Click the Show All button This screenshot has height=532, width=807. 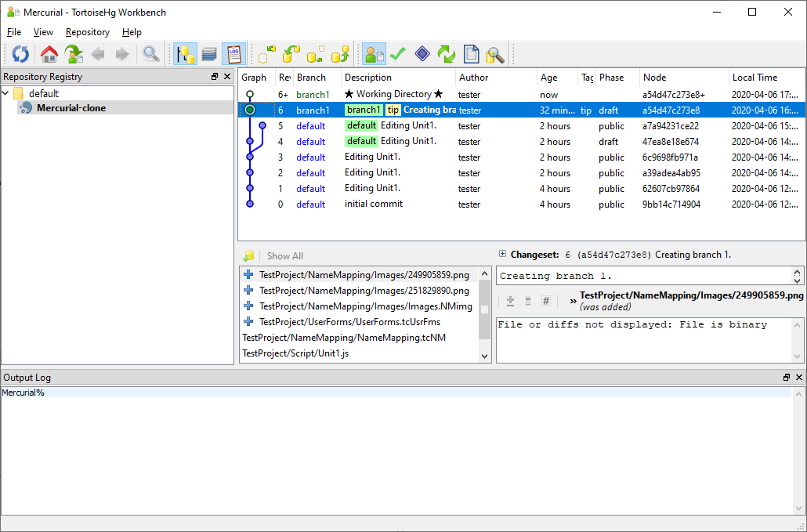284,256
